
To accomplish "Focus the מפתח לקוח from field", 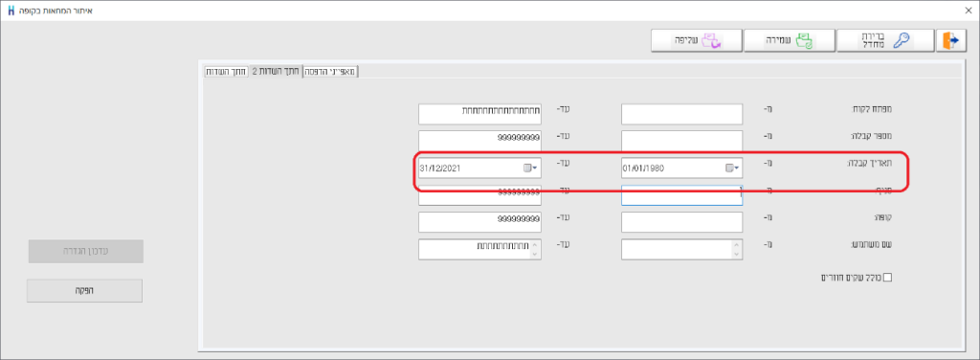I will (x=681, y=114).
